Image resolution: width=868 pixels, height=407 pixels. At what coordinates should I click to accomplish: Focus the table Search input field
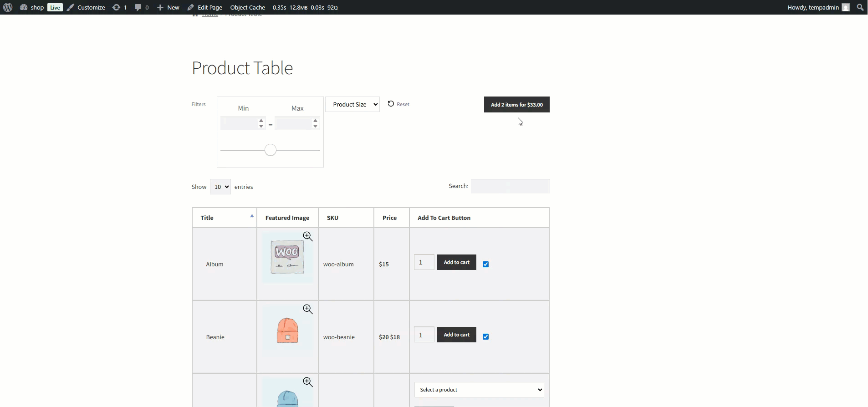[510, 186]
